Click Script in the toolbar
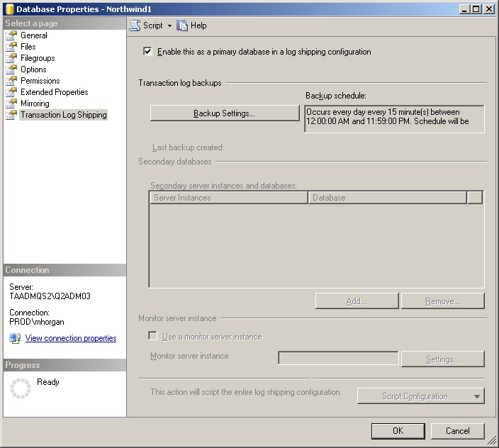 click(153, 26)
